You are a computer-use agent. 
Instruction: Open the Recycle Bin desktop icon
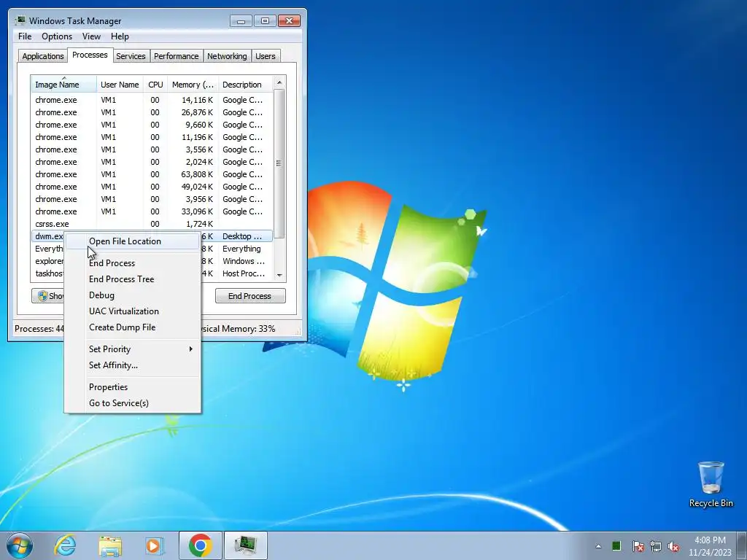pyautogui.click(x=711, y=484)
